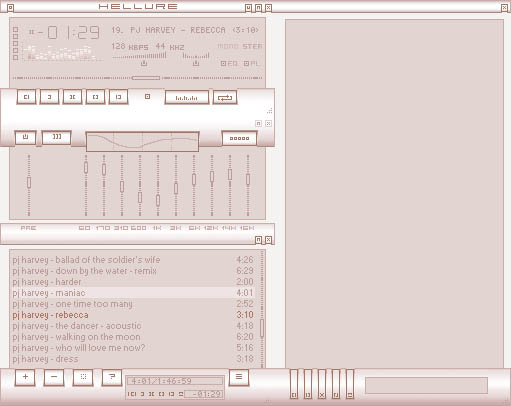Image resolution: width=511 pixels, height=406 pixels.
Task: Stop playback with the stop button
Action: click(95, 97)
